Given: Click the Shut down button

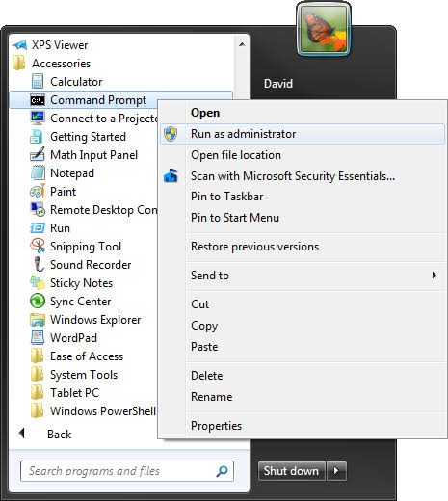Looking at the screenshot, I should tap(292, 471).
